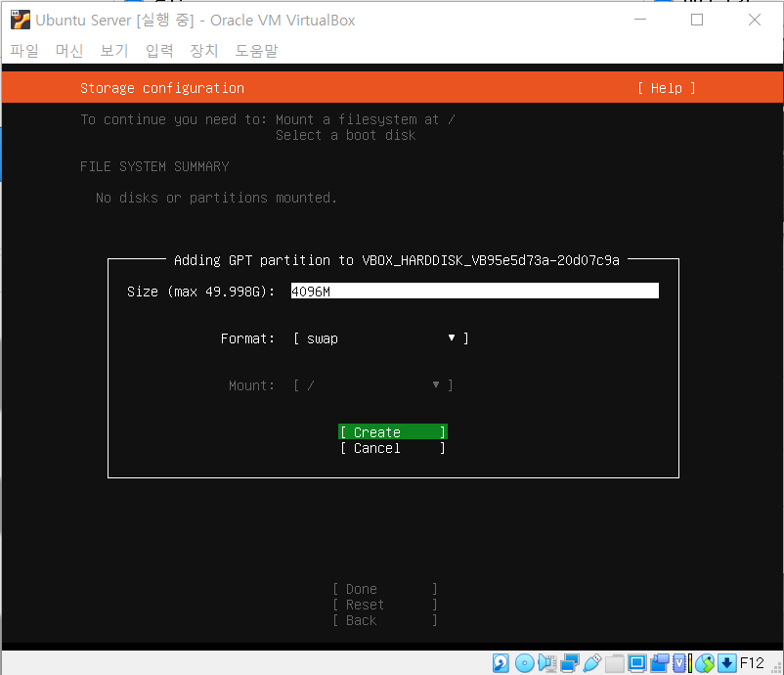Click the Help button in header
Image resolution: width=784 pixels, height=675 pixels.
pyautogui.click(x=667, y=89)
